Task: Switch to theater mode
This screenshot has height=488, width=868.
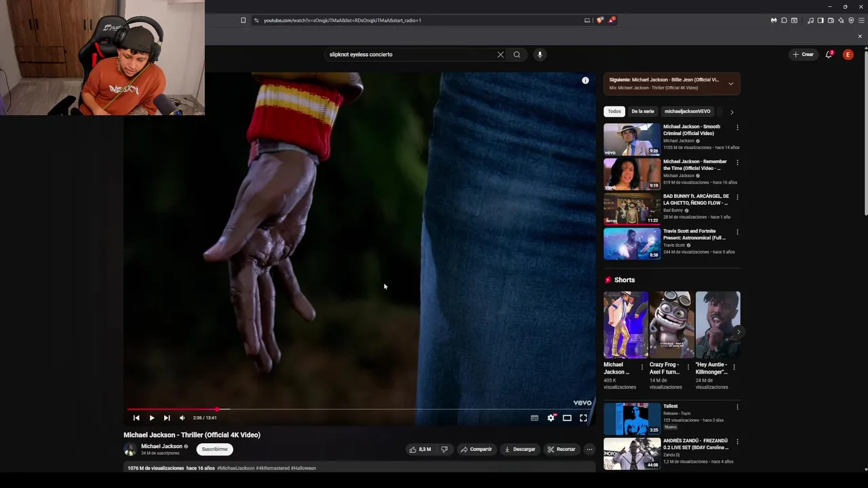Action: coord(567,418)
